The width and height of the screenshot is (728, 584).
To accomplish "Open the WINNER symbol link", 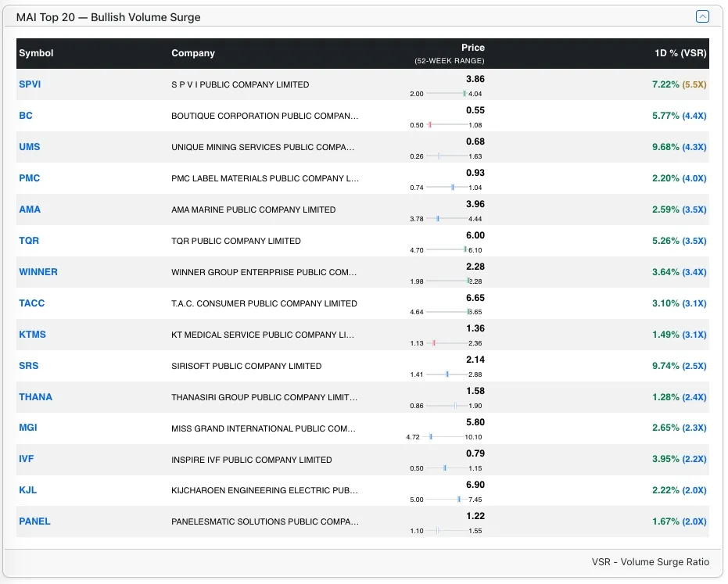I will click(x=38, y=271).
